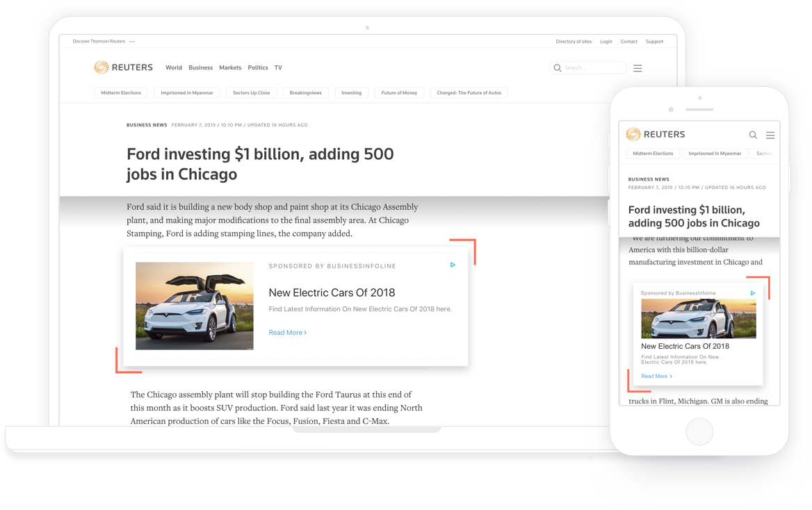This screenshot has height=510, width=812.
Task: Click the Login link
Action: click(x=606, y=42)
